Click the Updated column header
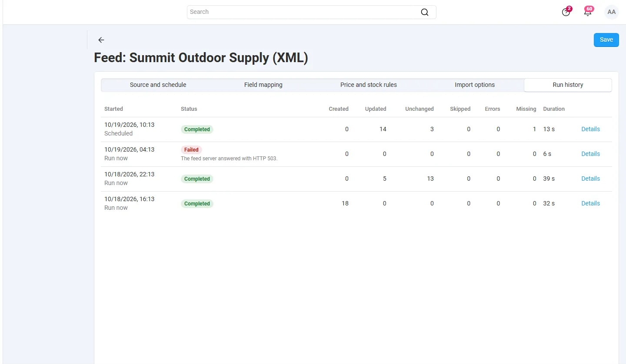The height and width of the screenshot is (364, 626). pyautogui.click(x=376, y=109)
